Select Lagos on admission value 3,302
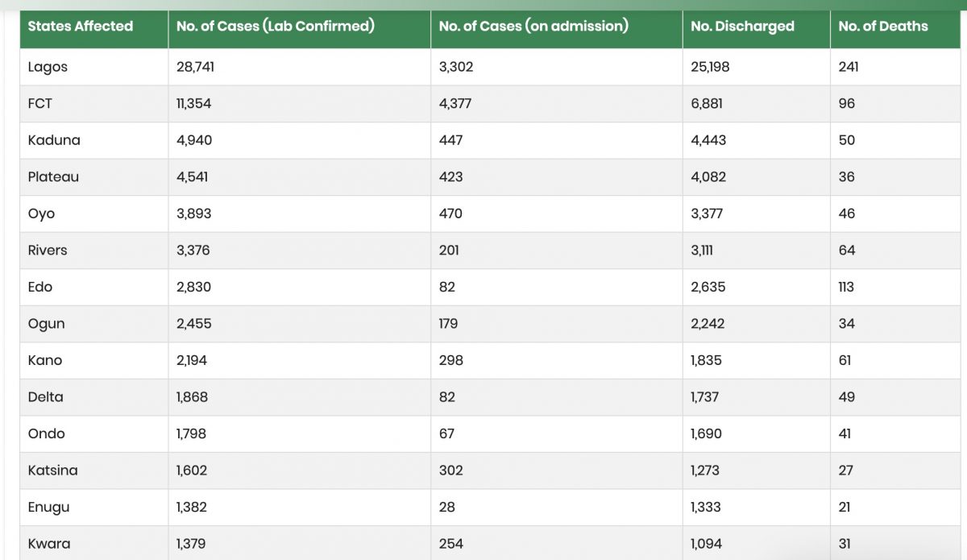Viewport: 967px width, 560px height. pos(456,67)
